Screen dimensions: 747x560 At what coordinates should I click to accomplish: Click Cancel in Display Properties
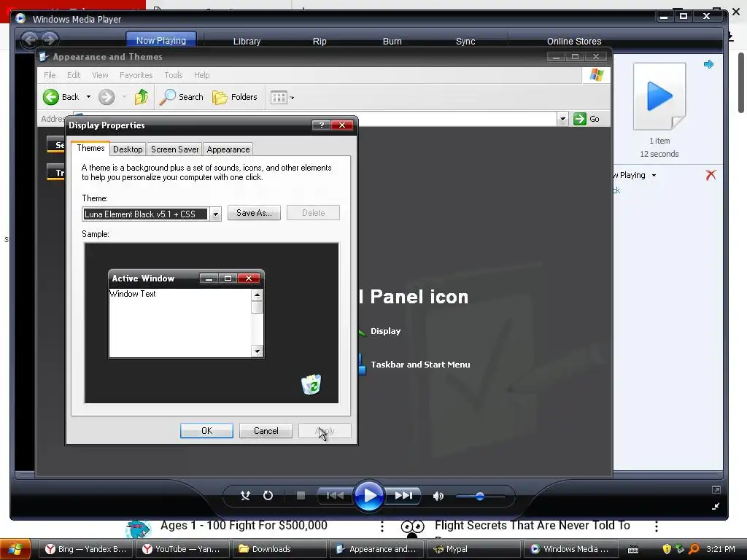(266, 431)
